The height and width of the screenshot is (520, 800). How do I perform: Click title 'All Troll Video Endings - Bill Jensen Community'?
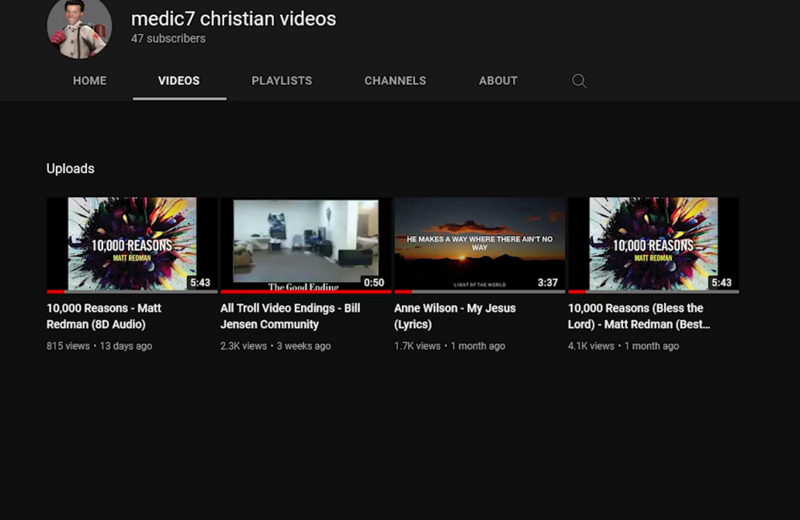pos(290,316)
